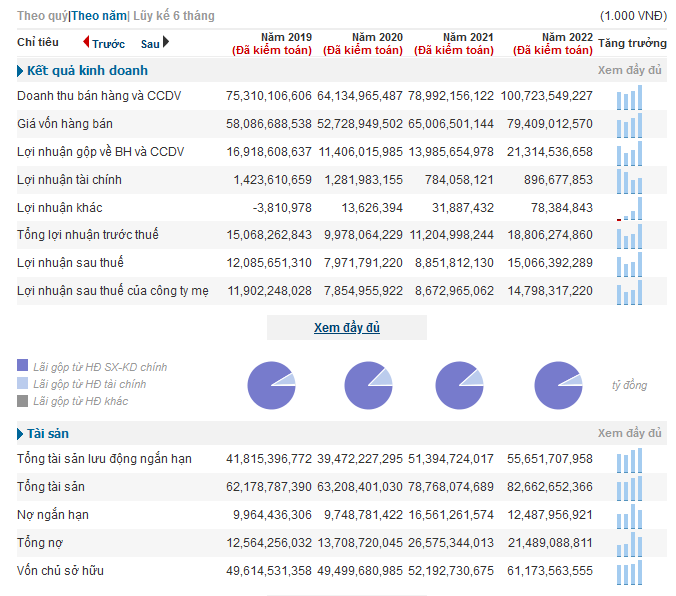
Task: Switch to the Theo quý tab
Action: point(42,16)
